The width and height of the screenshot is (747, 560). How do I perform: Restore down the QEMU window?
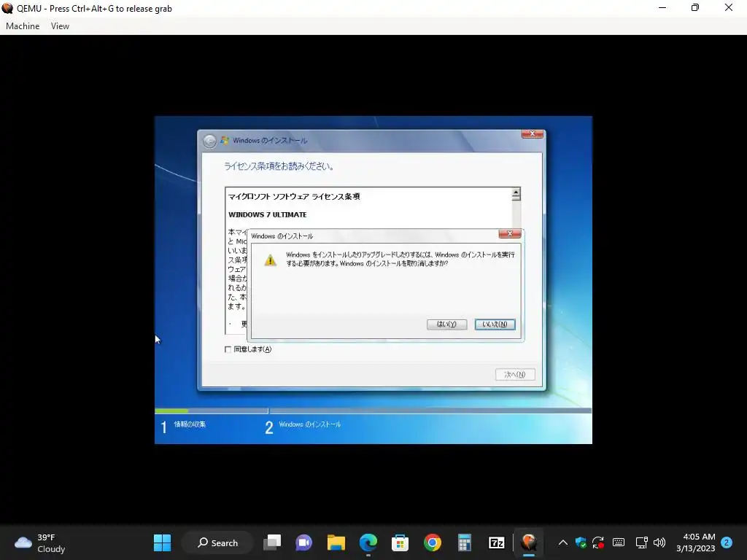pos(695,7)
